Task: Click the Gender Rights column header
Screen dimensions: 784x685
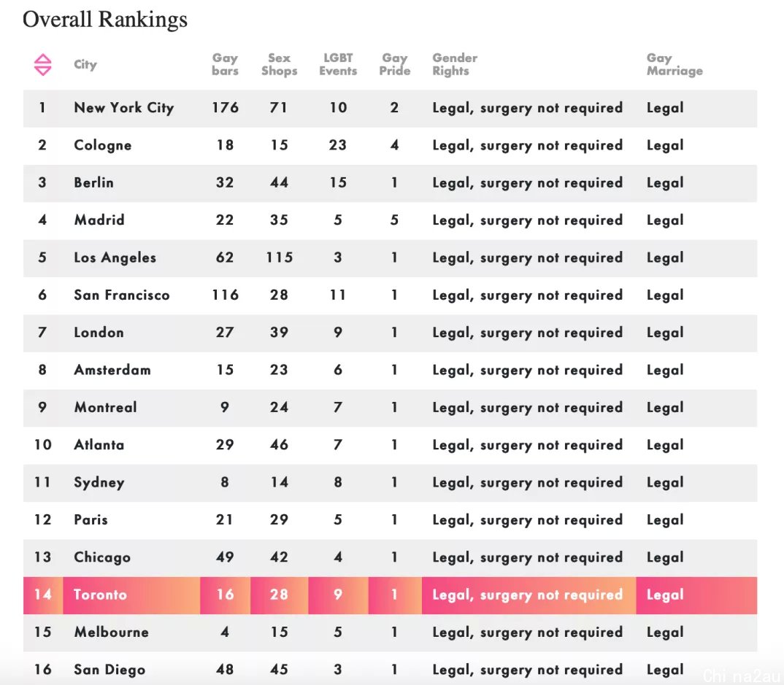Action: click(x=455, y=64)
